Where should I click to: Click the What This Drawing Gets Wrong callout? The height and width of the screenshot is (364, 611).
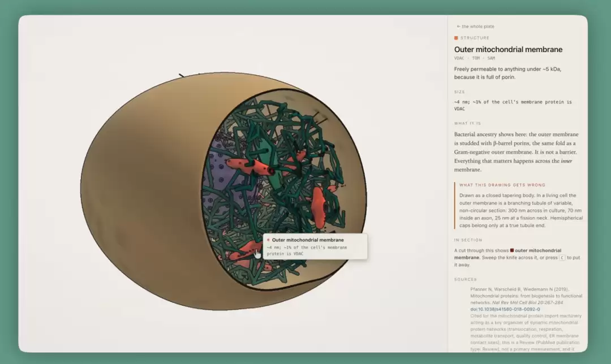point(518,206)
